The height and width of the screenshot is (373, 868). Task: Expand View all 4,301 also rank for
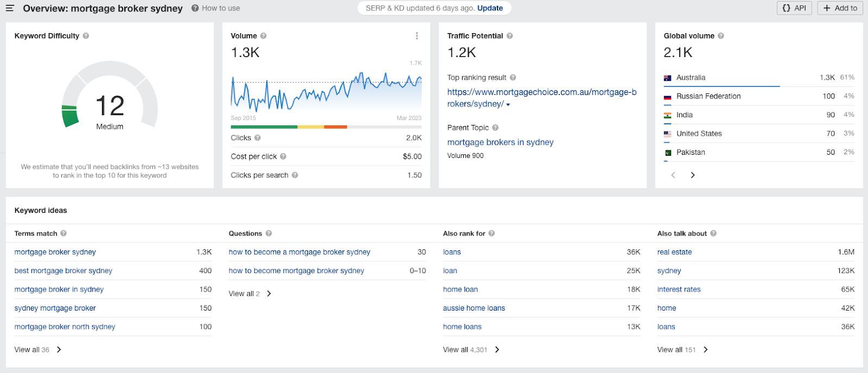pyautogui.click(x=471, y=350)
